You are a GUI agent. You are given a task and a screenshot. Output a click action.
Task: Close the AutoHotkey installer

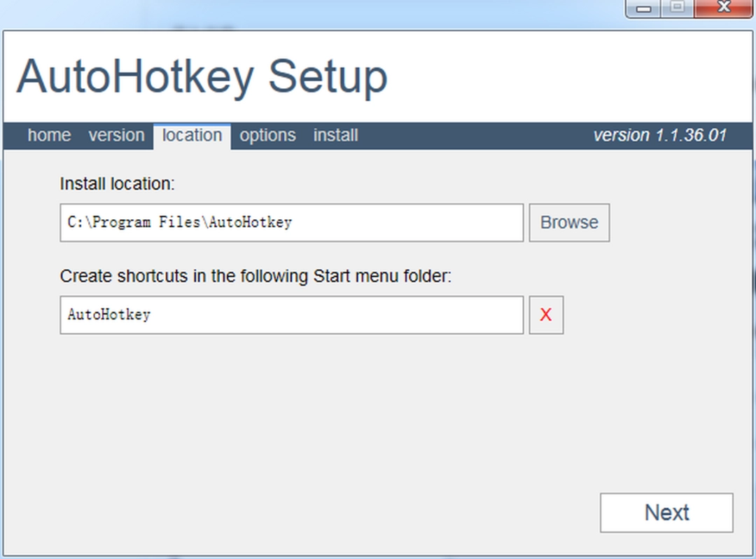[723, 9]
